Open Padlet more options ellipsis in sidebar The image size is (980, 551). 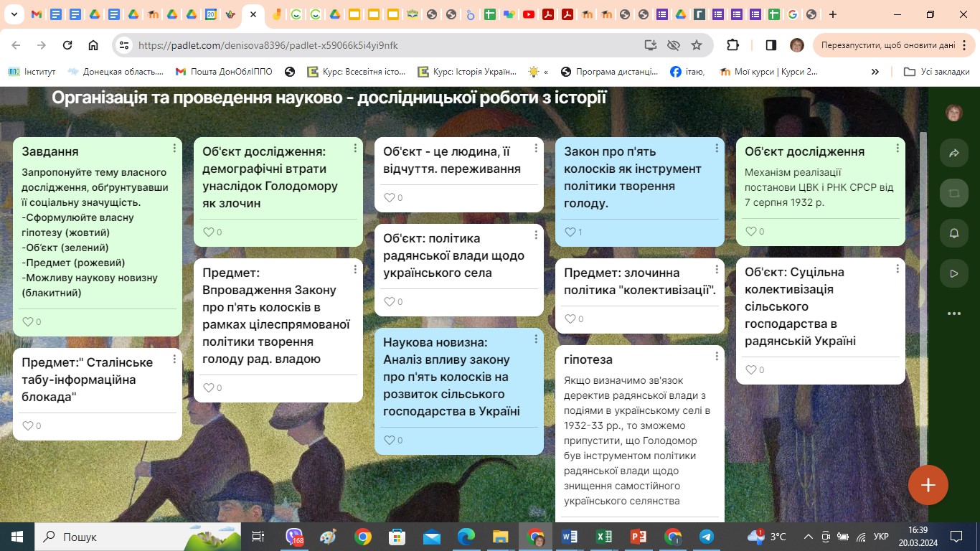click(x=954, y=314)
